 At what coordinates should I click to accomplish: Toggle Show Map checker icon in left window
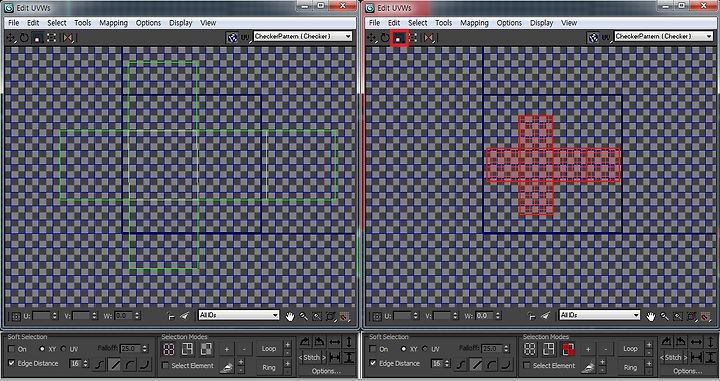[x=232, y=38]
